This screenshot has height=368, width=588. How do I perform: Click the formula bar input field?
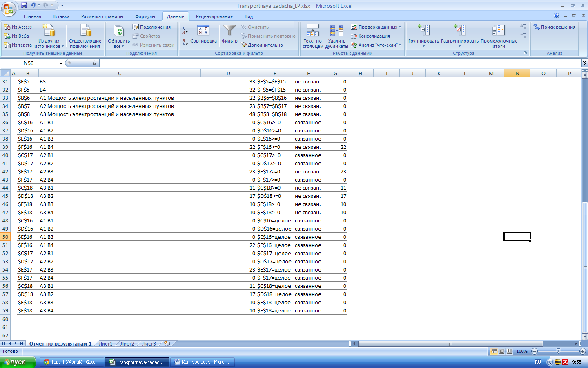[x=340, y=63]
